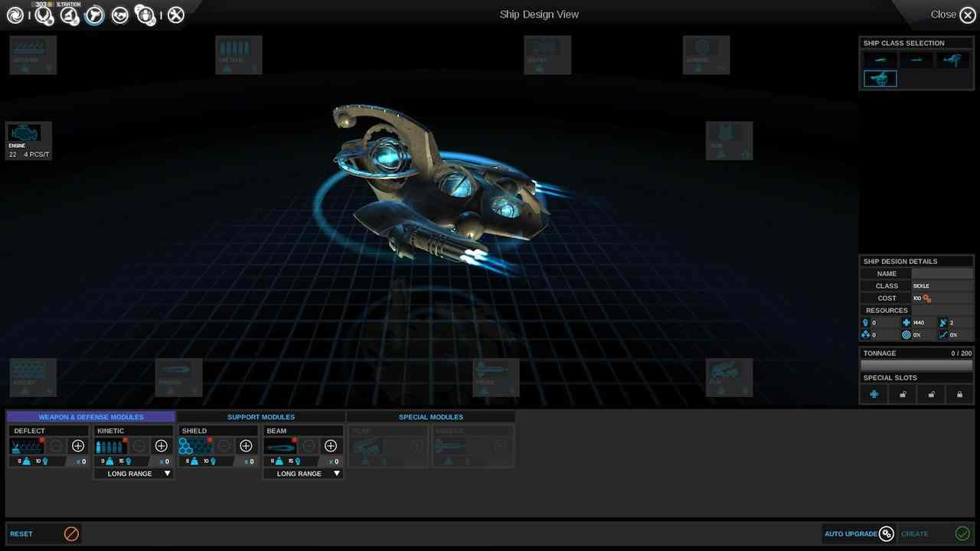Open the galaxy view icon
Screen dimensions: 980x551
[x=15, y=15]
